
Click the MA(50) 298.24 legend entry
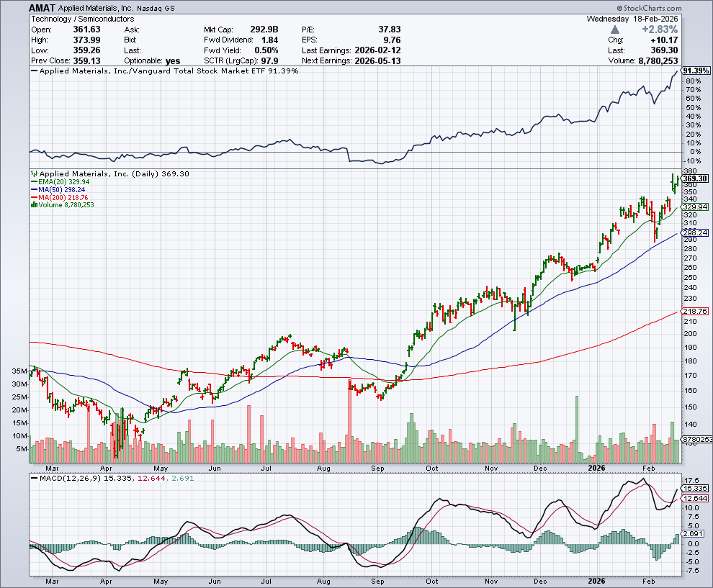(x=58, y=189)
